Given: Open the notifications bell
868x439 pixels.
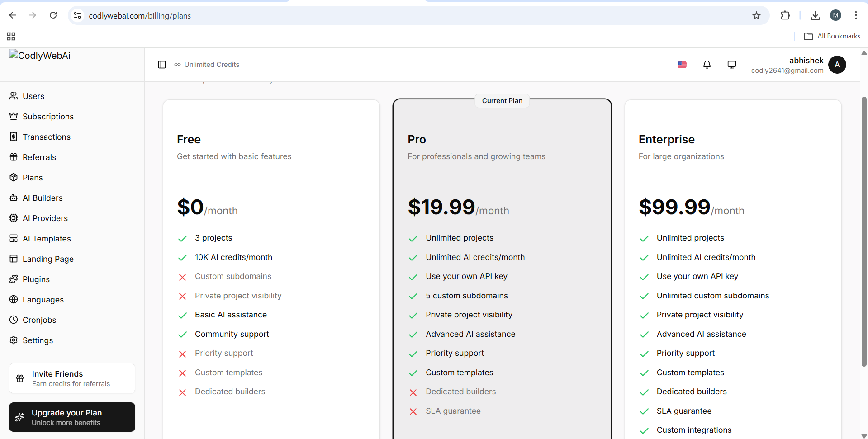Looking at the screenshot, I should click(x=707, y=65).
